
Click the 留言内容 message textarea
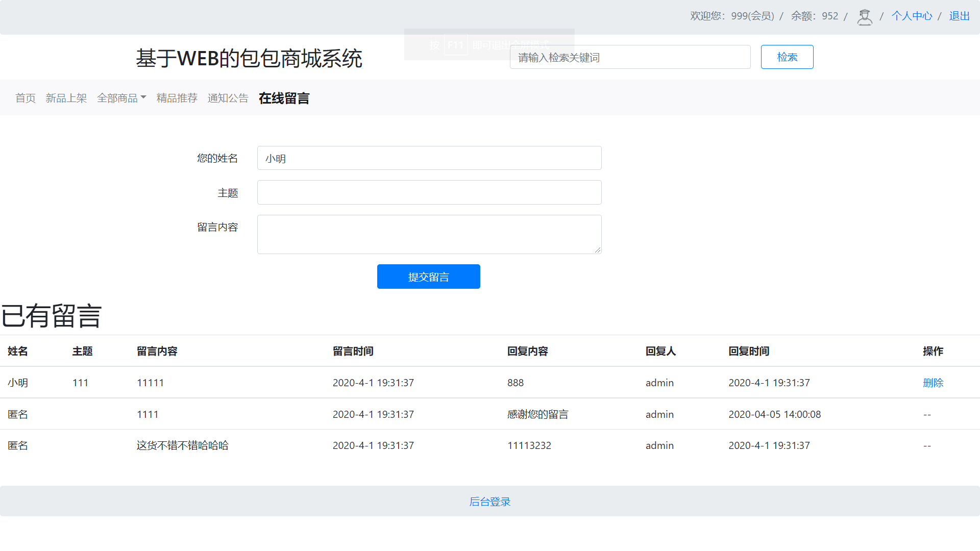[x=429, y=234]
